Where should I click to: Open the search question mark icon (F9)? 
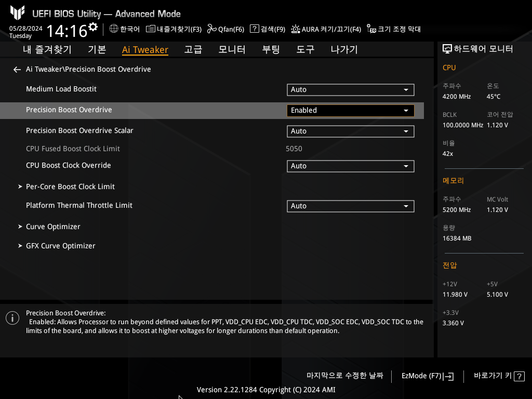click(255, 29)
